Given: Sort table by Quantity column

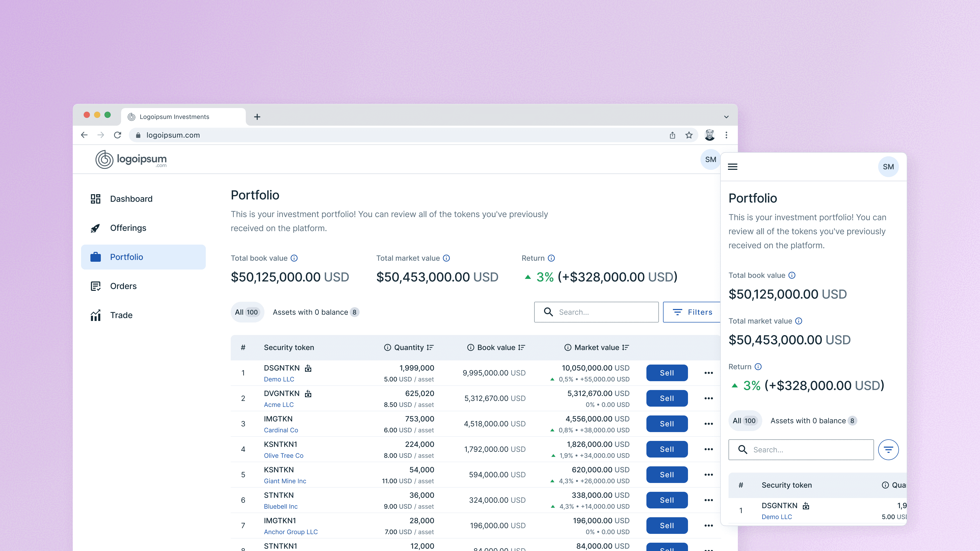Looking at the screenshot, I should 430,347.
